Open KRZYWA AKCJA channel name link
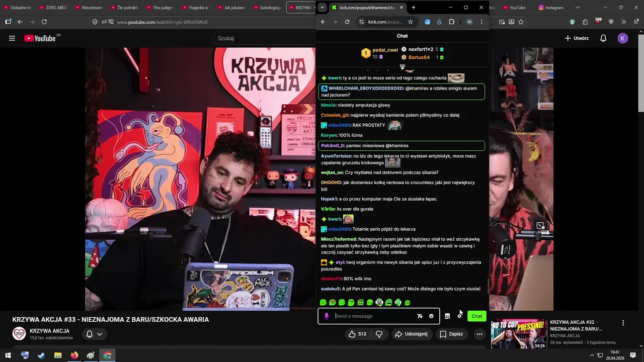 point(49,331)
